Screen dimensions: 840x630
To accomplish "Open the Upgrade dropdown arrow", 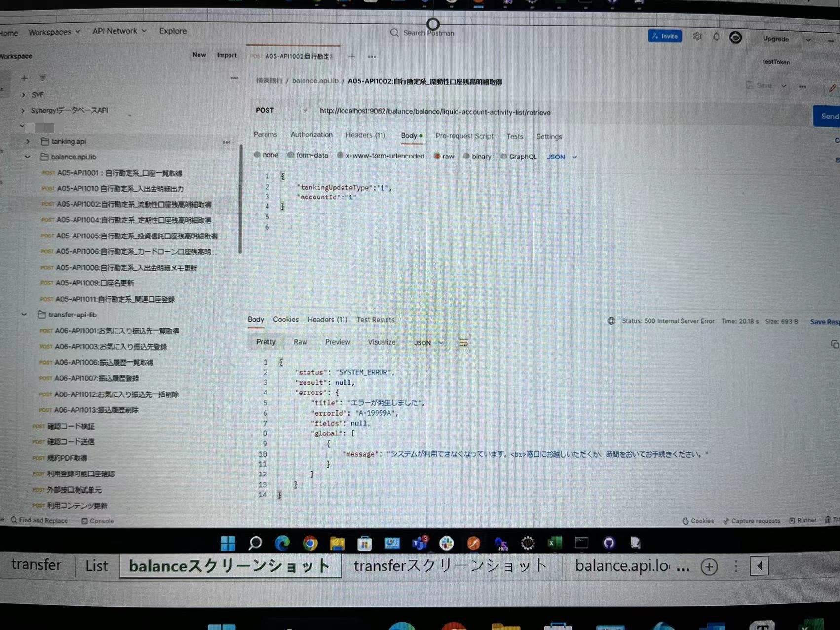I will point(808,40).
